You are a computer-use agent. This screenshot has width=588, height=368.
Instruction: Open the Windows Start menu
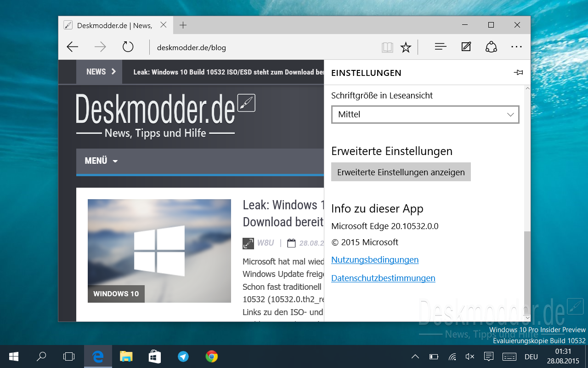[14, 356]
